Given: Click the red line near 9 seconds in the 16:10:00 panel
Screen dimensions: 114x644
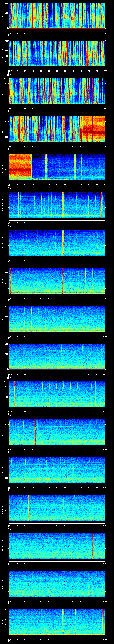Looking at the screenshot, I should [x=24, y=356].
